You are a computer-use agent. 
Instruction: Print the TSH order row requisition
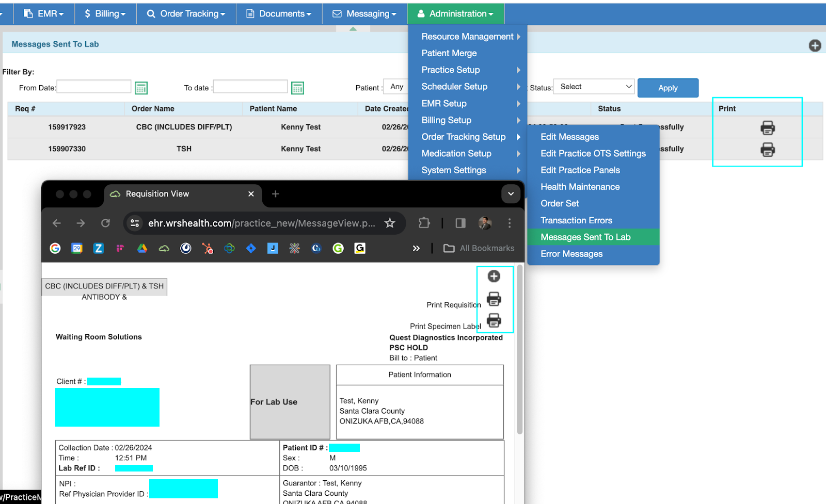tap(767, 150)
